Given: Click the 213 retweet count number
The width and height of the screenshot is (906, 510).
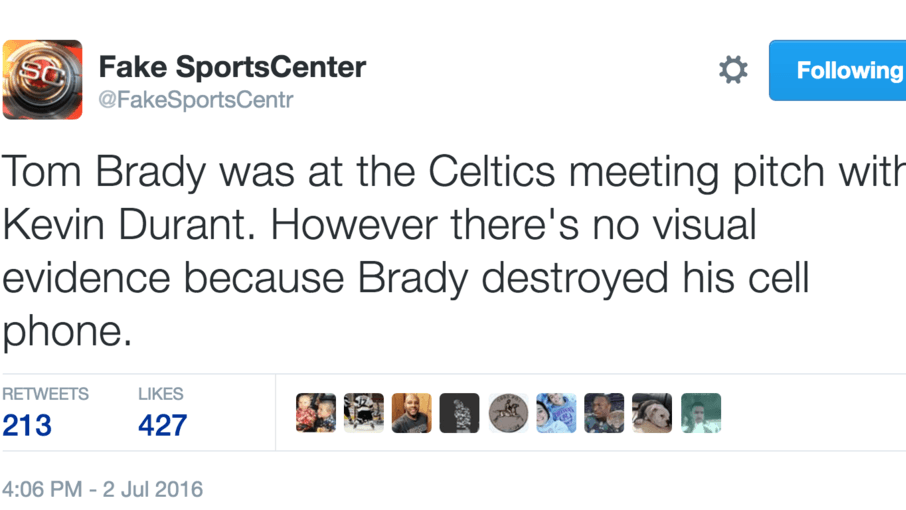Looking at the screenshot, I should click(27, 425).
